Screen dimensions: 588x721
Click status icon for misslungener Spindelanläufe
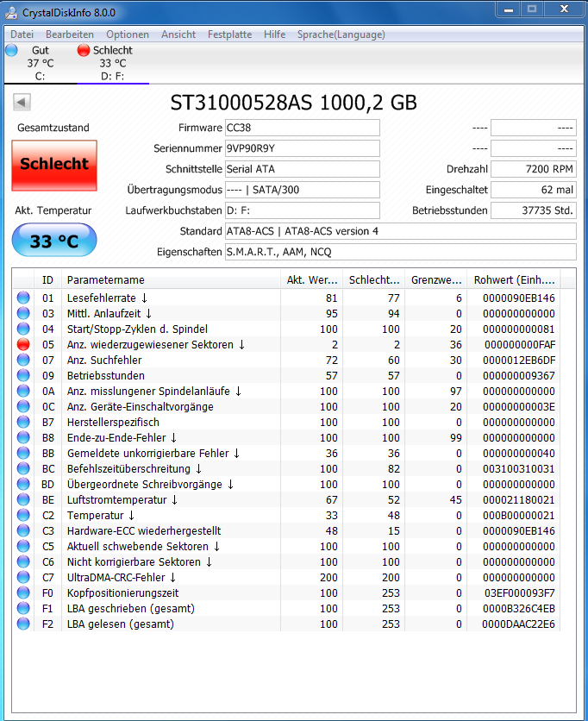pyautogui.click(x=23, y=392)
